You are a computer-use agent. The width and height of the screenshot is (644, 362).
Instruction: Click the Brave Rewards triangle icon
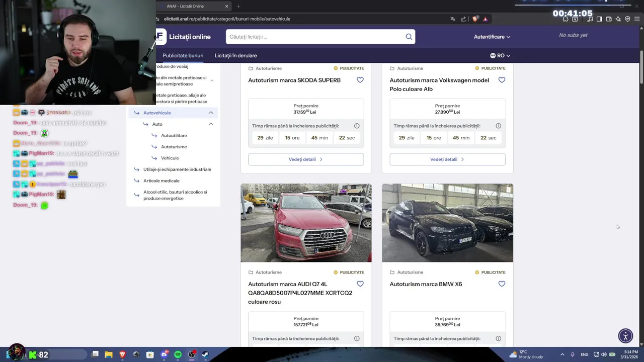(486, 19)
